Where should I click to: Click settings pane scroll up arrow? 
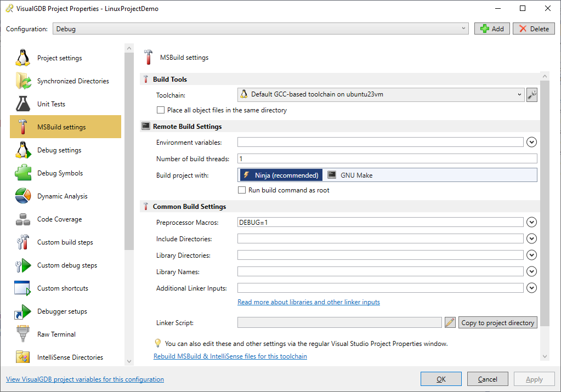tap(545, 76)
